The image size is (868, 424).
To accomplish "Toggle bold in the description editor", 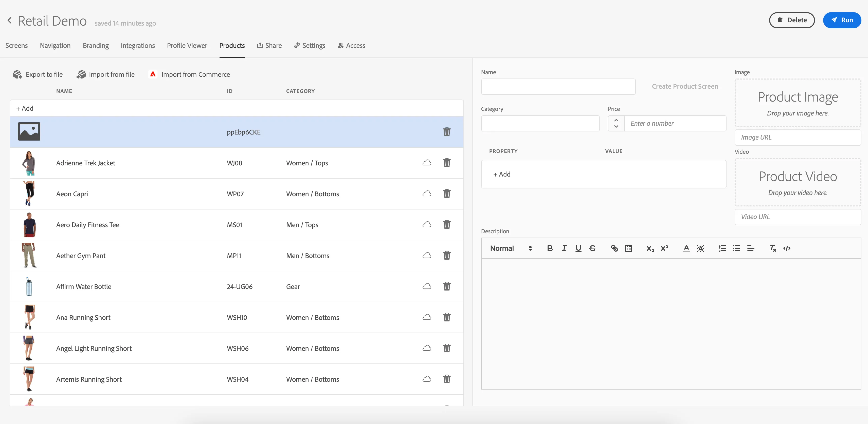I will (550, 248).
